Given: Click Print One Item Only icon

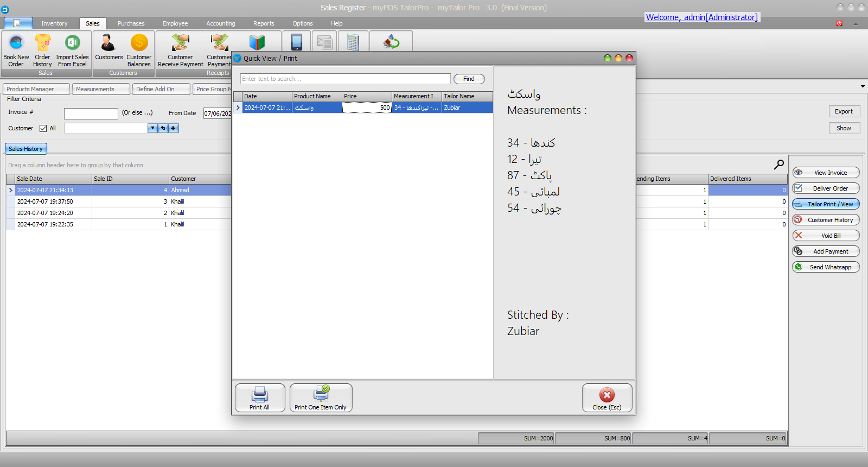Looking at the screenshot, I should click(x=321, y=394).
